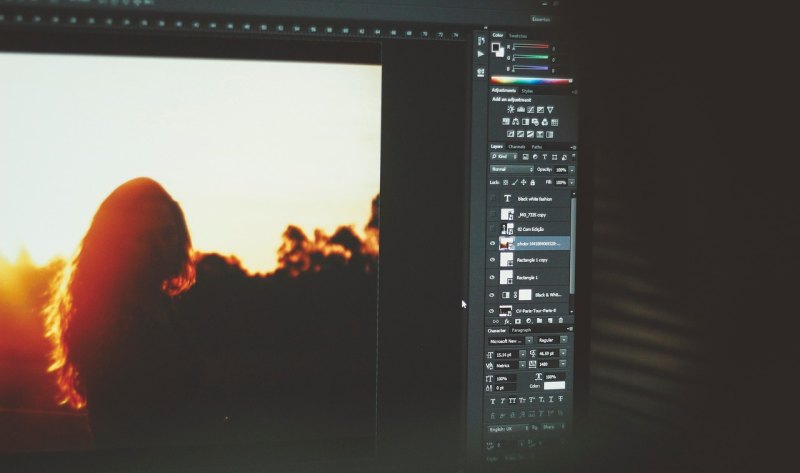
Task: Filter layers by smart objects
Action: click(564, 157)
